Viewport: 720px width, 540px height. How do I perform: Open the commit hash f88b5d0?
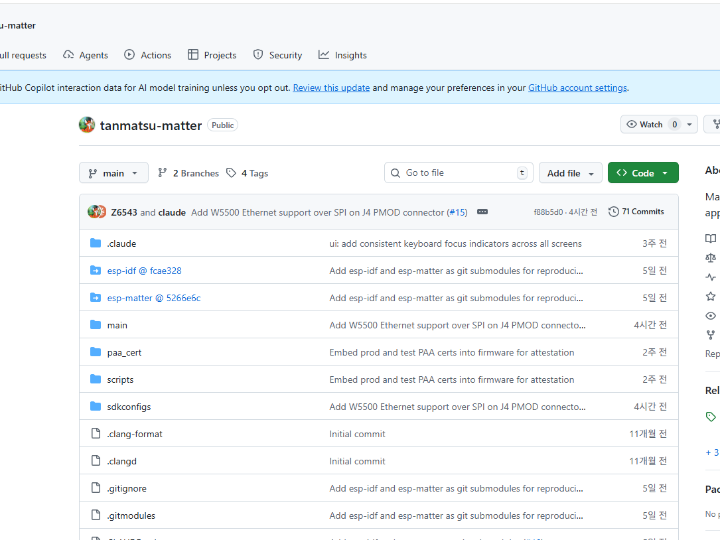click(548, 212)
